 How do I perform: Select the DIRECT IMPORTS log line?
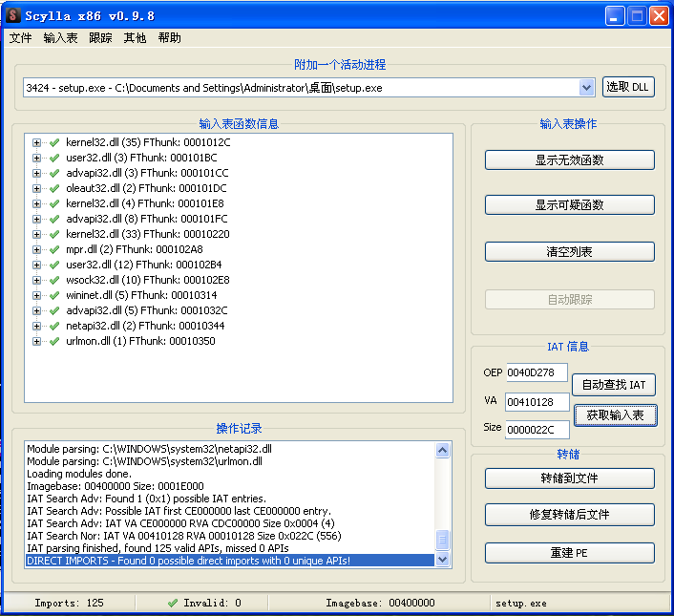click(230, 561)
